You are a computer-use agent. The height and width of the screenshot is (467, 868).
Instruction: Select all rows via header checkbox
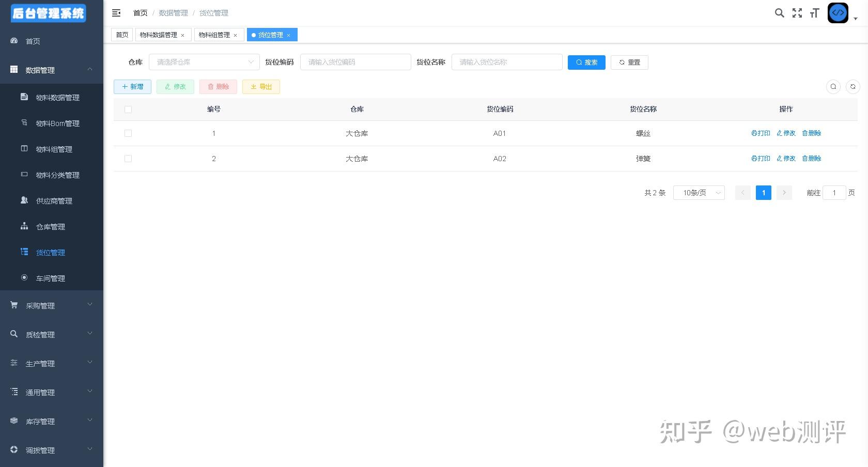point(128,110)
